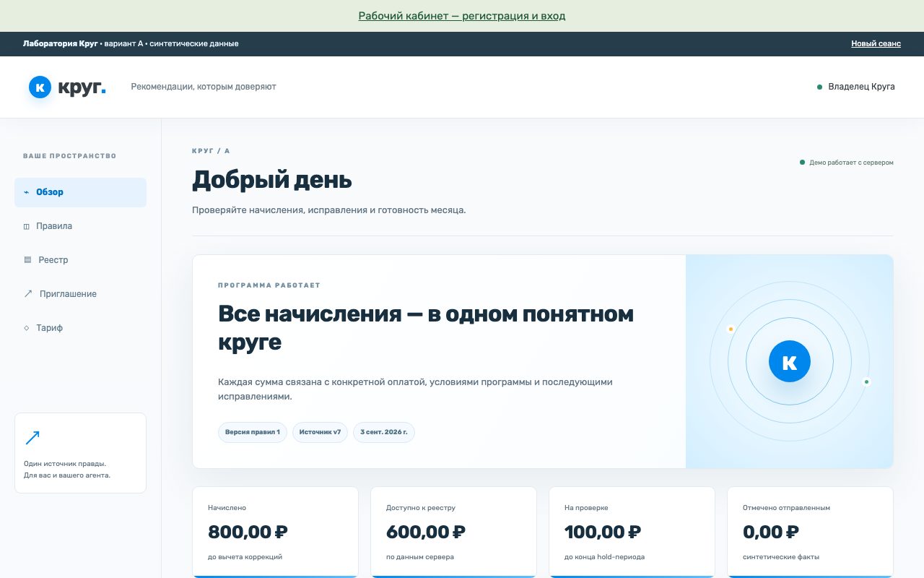Click the Приглашение arrow icon in sidebar
The image size is (924, 578).
click(x=28, y=294)
